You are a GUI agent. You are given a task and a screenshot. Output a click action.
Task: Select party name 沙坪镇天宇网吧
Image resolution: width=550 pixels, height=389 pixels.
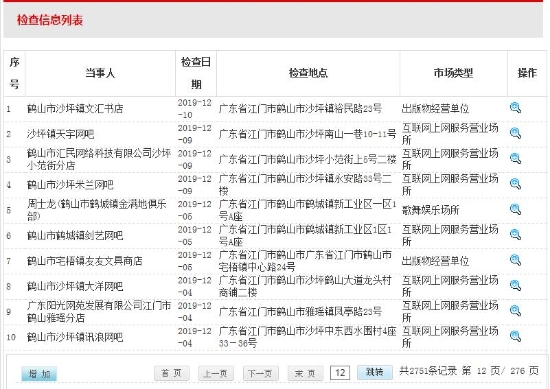(x=61, y=134)
